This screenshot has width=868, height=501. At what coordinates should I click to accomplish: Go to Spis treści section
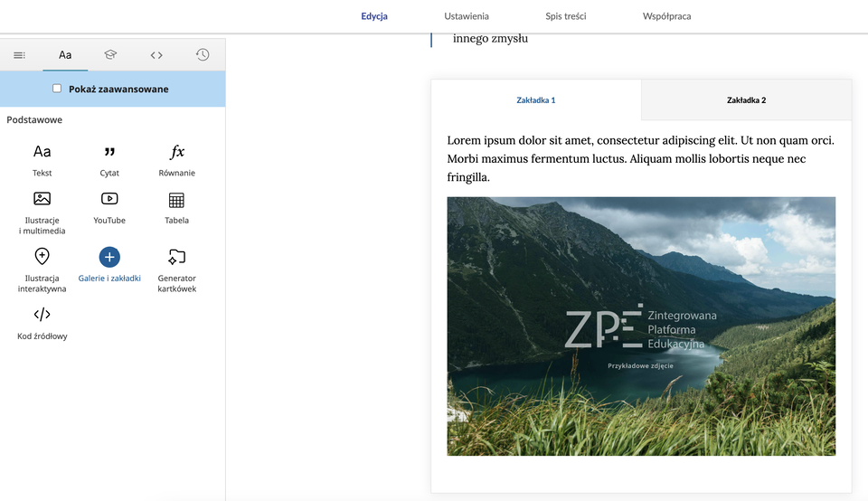click(x=566, y=16)
